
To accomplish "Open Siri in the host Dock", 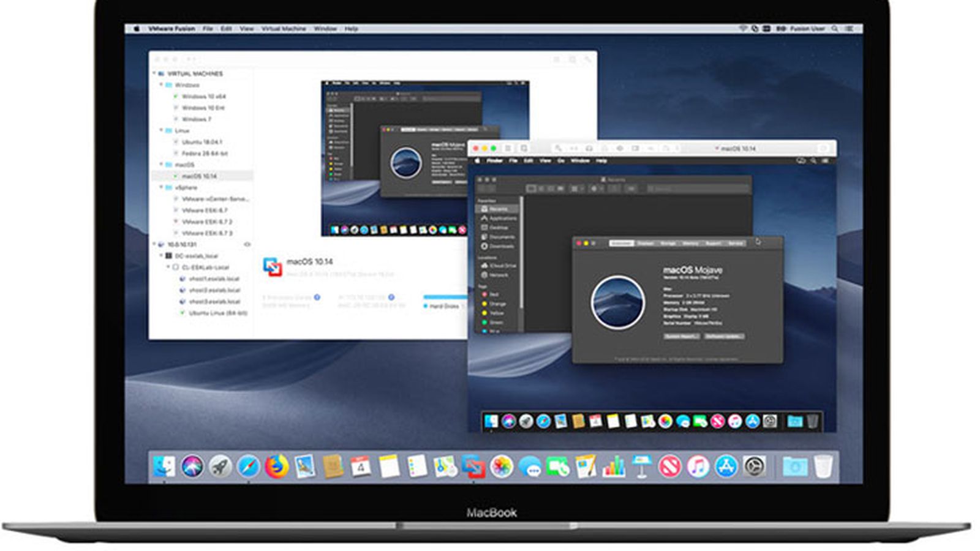I will [x=192, y=467].
